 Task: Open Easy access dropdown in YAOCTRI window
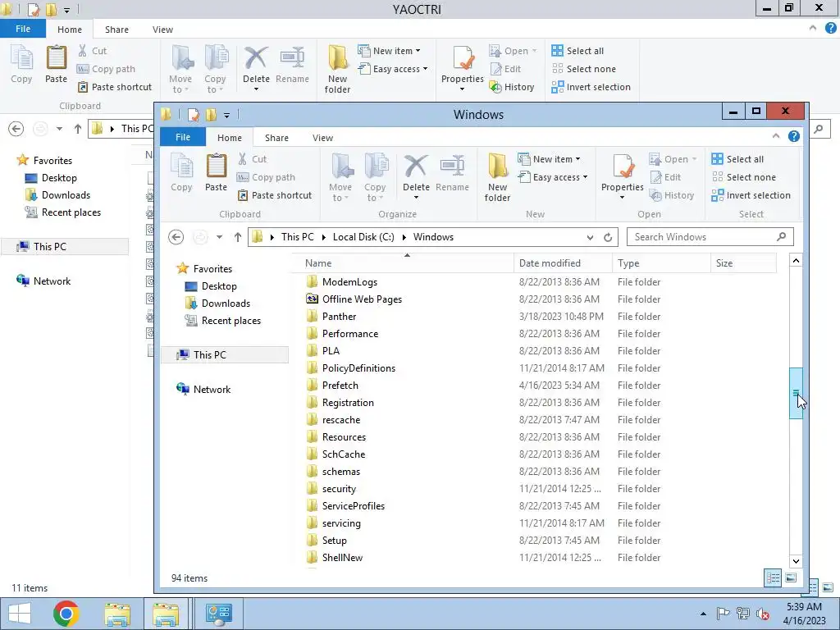393,69
